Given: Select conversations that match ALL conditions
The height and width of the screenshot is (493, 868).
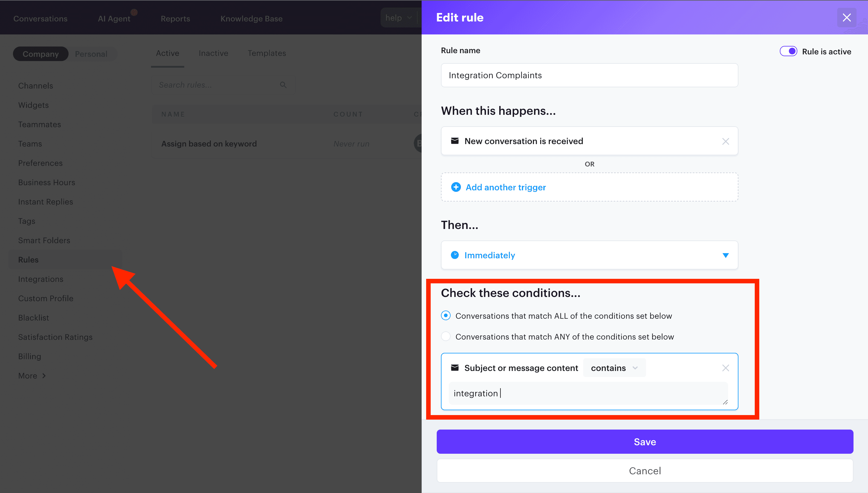Looking at the screenshot, I should 446,316.
